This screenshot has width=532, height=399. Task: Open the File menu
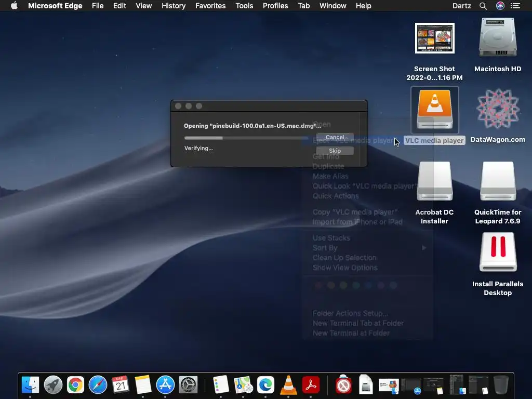(x=98, y=6)
